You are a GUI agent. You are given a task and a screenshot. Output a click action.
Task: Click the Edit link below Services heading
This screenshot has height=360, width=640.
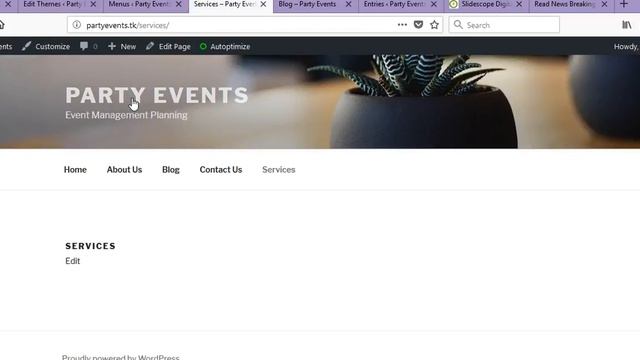(73, 261)
